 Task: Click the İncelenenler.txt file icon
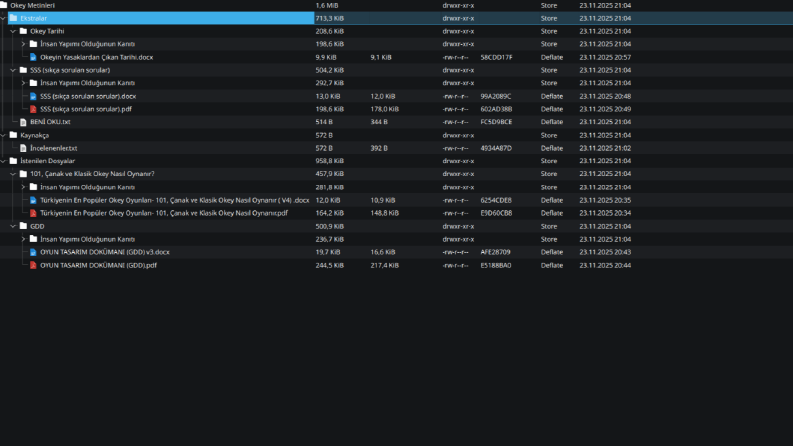(x=23, y=148)
